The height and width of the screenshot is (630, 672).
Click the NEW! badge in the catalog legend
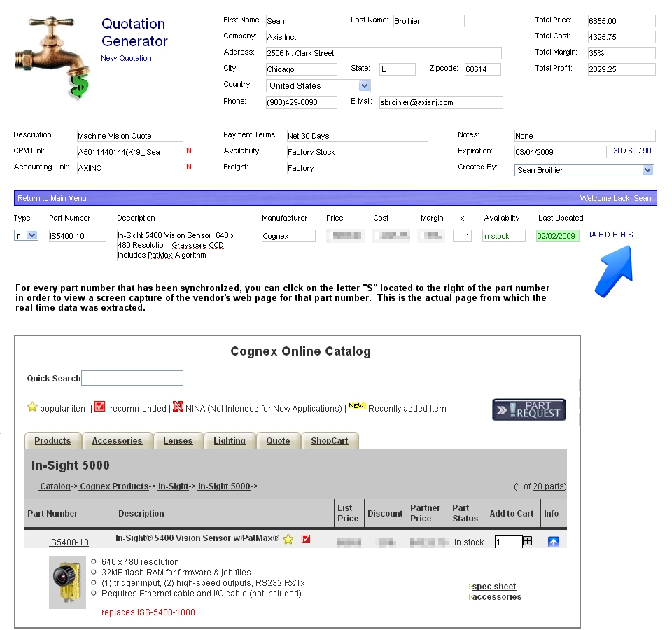(x=357, y=405)
